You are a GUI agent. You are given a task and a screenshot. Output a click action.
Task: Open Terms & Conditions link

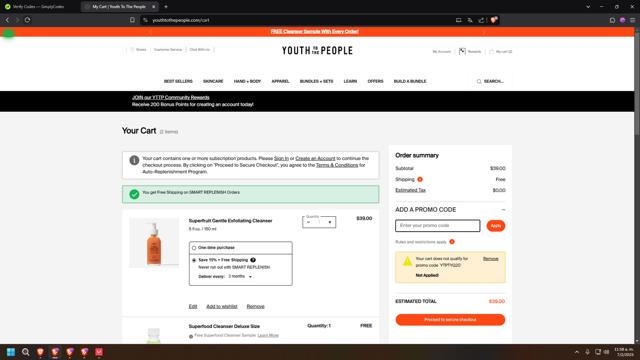pos(337,165)
